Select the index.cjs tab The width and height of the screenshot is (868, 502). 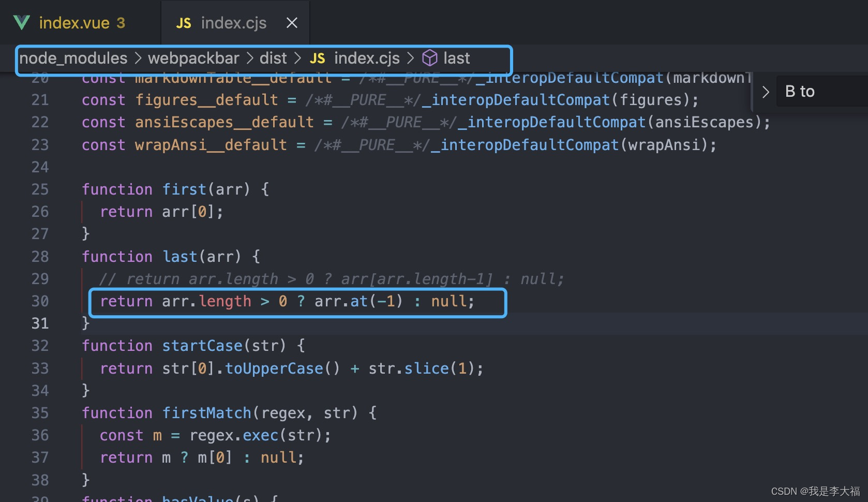tap(234, 22)
